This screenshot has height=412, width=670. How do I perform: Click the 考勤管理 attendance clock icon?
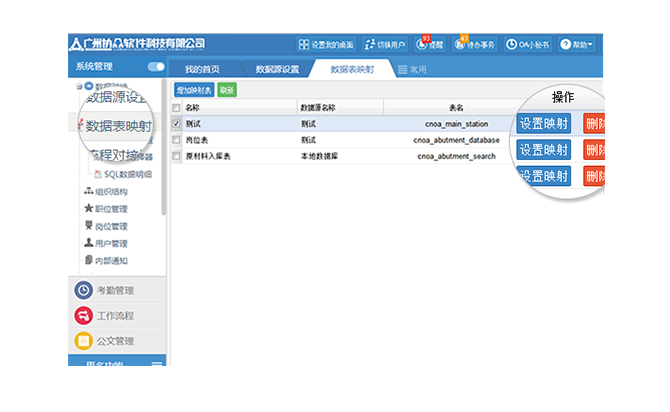point(84,290)
